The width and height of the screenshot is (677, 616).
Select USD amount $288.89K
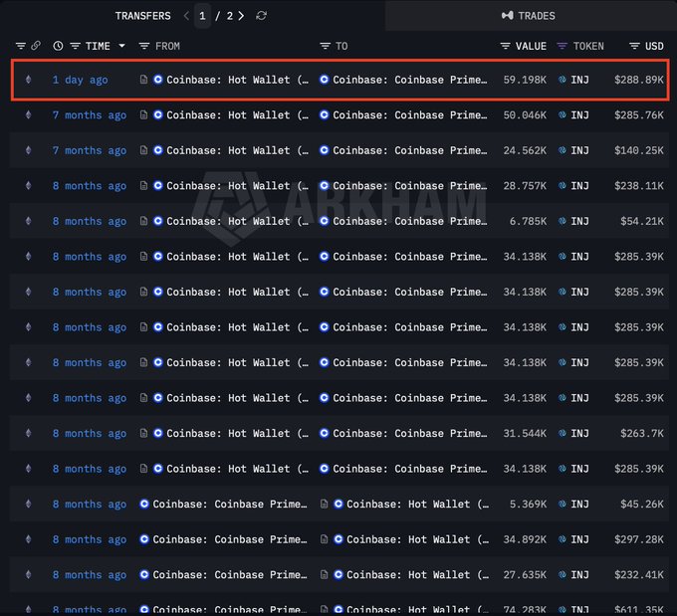[639, 80]
